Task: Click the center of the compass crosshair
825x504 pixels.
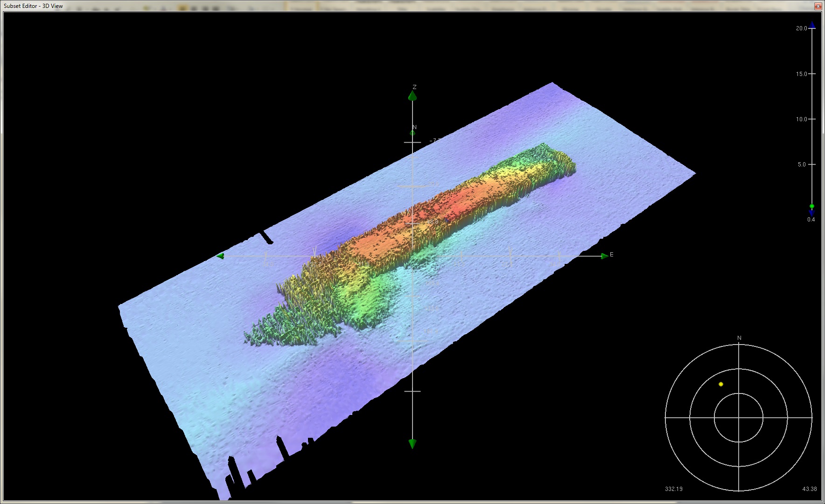Action: (739, 418)
